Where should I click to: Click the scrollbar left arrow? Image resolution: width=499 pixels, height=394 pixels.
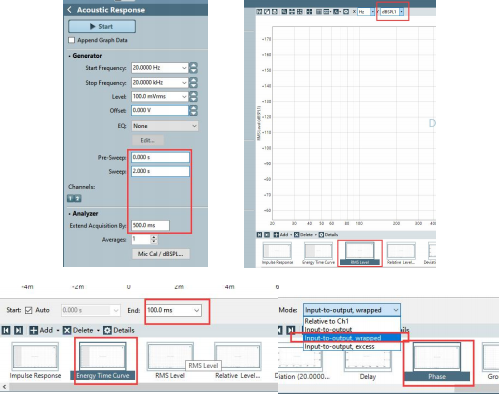coord(5,387)
